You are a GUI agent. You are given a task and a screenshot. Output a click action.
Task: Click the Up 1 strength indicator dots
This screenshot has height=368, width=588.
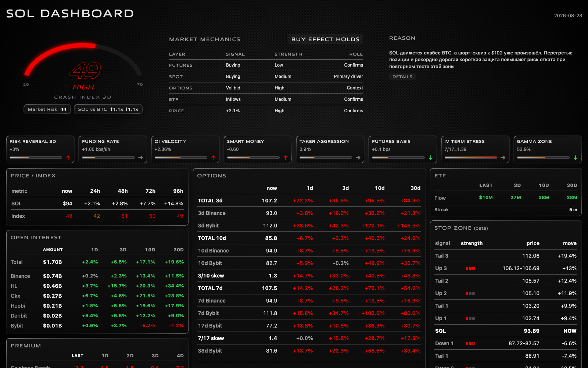tap(470, 319)
